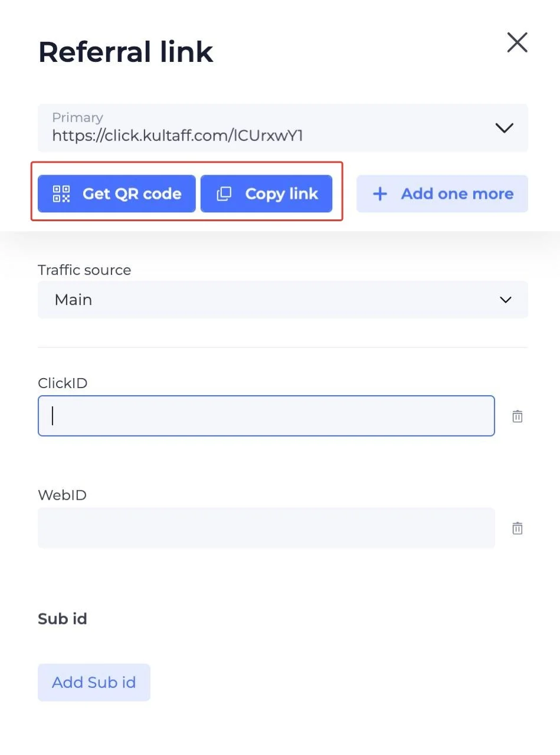560x755 pixels.
Task: Open the Traffic source Main dropdown
Action: pos(283,300)
